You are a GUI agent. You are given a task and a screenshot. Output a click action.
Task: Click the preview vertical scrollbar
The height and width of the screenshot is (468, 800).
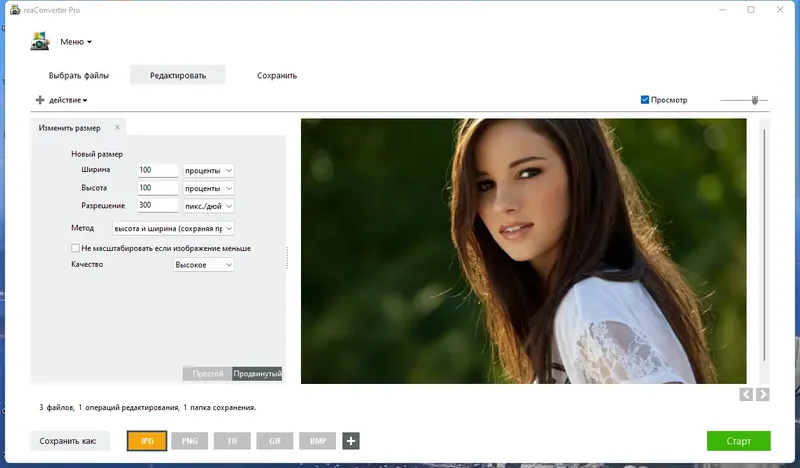pos(764,245)
